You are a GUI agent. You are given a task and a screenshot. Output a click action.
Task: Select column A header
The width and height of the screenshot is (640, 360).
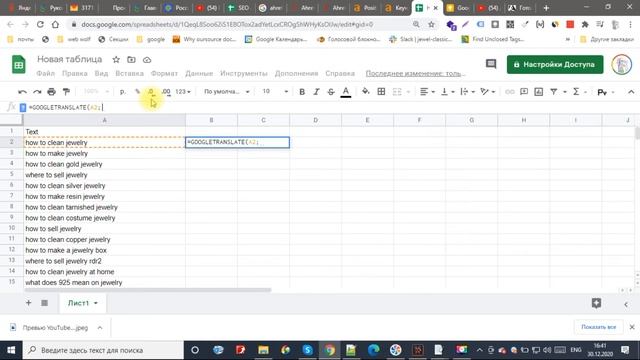click(104, 120)
